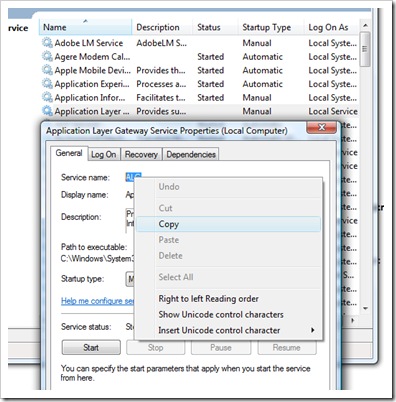Click Manual startup type for Adobe LM Service
Image resolution: width=396 pixels, height=402 pixels.
(257, 43)
